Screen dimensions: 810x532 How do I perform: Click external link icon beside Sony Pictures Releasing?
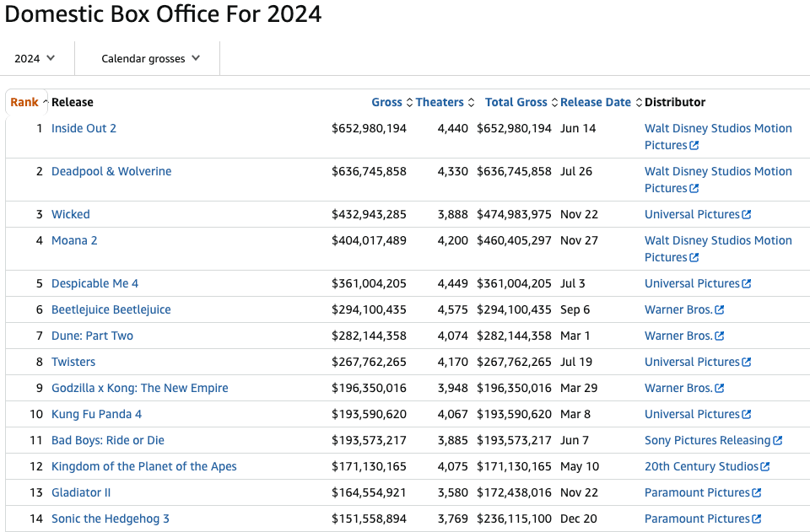(778, 441)
